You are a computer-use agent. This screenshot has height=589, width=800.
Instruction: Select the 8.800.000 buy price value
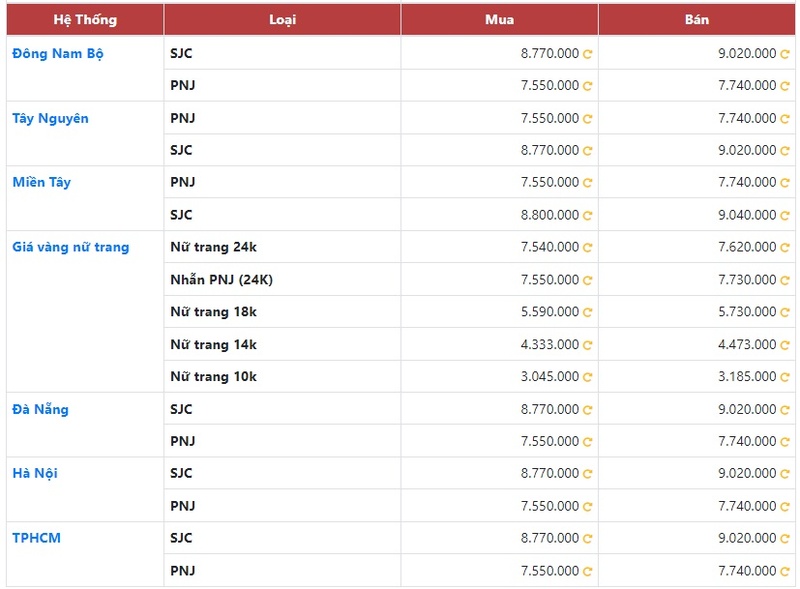(550, 215)
